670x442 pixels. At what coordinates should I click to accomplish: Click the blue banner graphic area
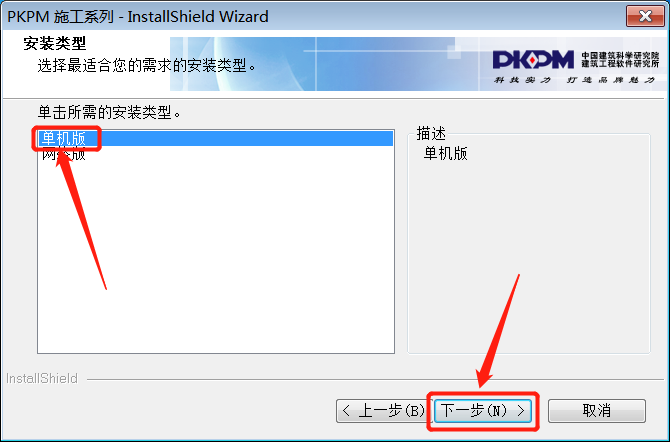(x=325, y=64)
